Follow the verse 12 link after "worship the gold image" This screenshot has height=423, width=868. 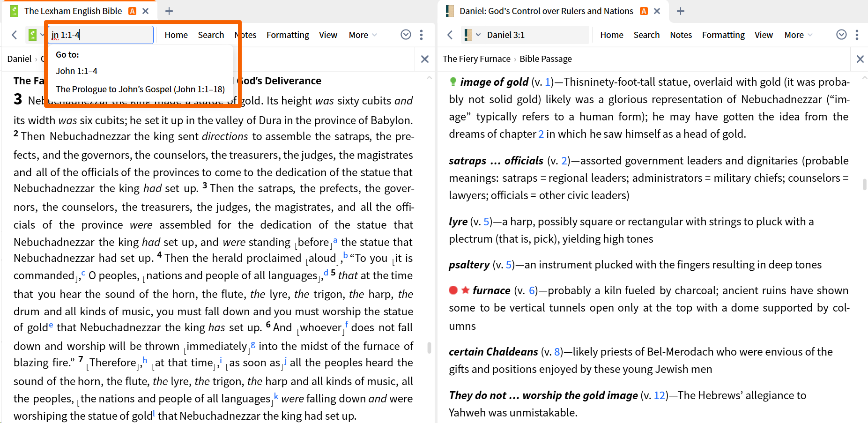[x=660, y=395]
